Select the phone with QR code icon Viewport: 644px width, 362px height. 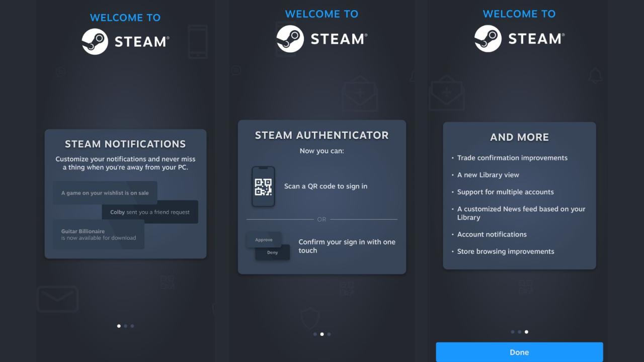click(262, 187)
